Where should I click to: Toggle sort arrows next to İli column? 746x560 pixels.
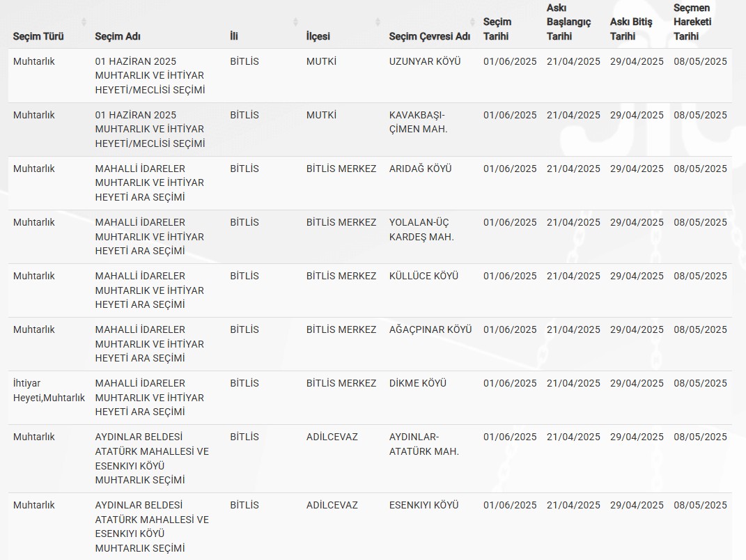coord(295,22)
